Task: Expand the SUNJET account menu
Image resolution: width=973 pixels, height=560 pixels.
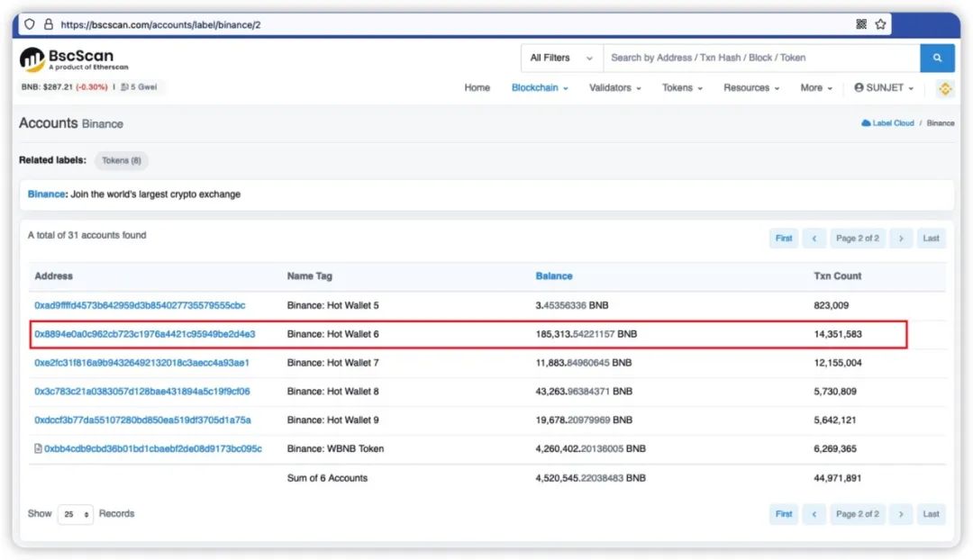Action: 884,88
